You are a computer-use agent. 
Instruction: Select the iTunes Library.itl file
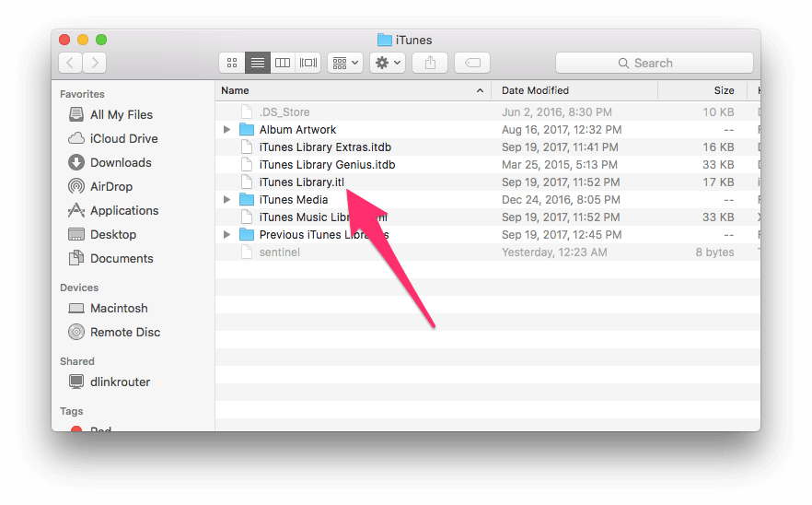pos(301,182)
